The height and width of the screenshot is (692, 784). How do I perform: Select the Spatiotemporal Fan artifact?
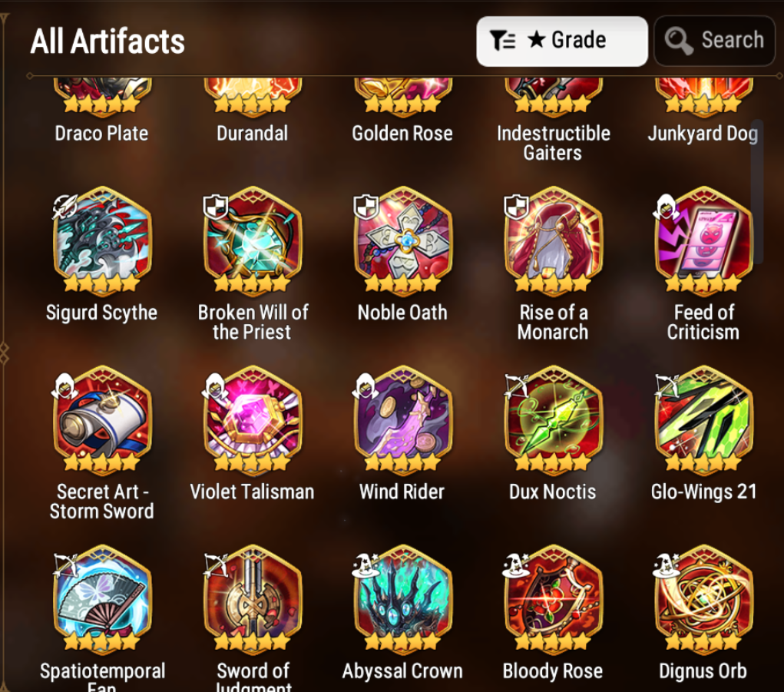pos(102,598)
